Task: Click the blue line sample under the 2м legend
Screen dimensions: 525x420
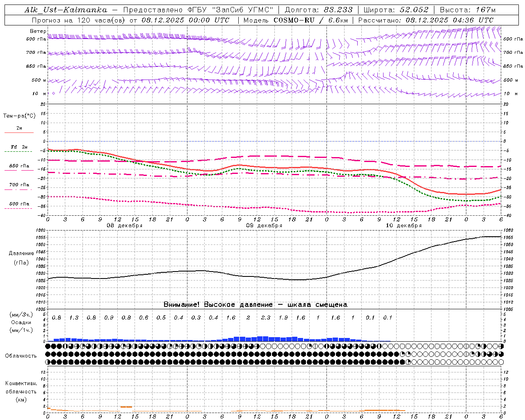Action: [x=19, y=133]
